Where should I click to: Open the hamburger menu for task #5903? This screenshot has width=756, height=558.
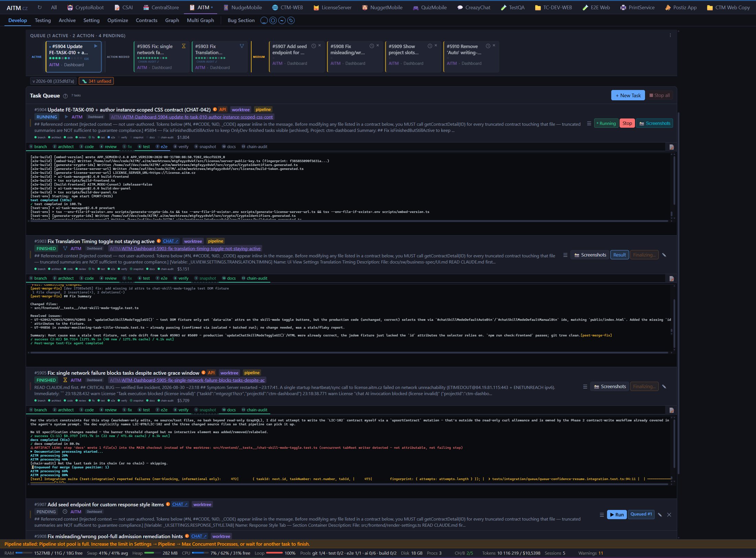(x=565, y=255)
